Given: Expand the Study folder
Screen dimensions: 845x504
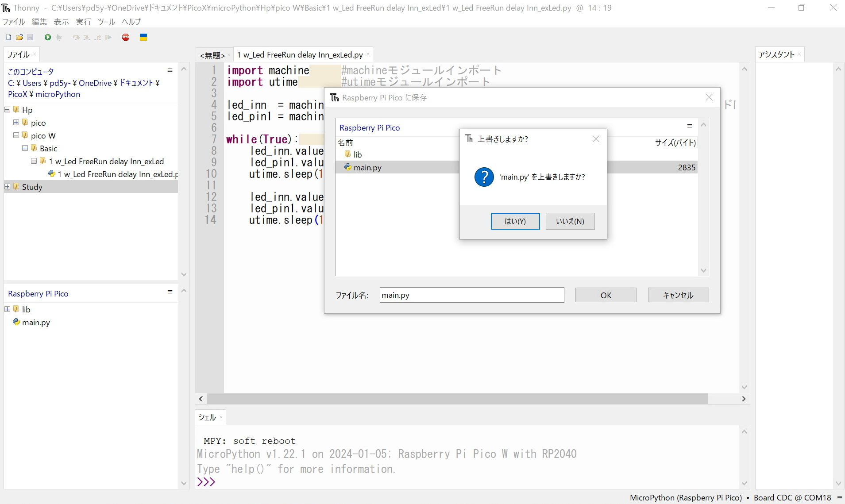Looking at the screenshot, I should click(x=8, y=186).
